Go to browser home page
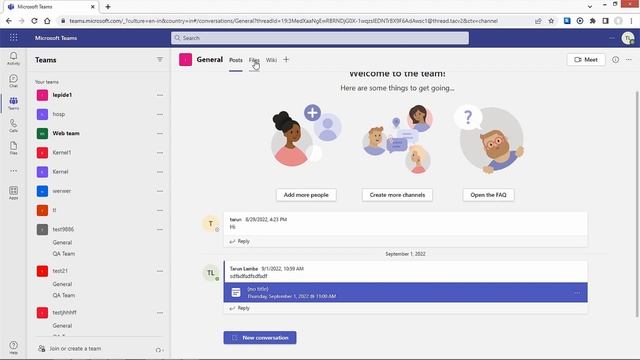The image size is (640, 360). coord(47,21)
